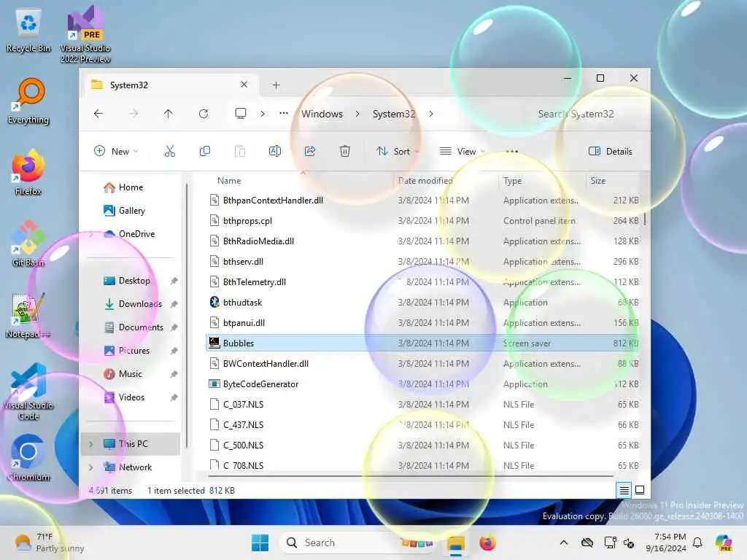Viewport: 747px width, 560px height.
Task: Switch to large thumbnails view in status bar
Action: click(x=640, y=490)
